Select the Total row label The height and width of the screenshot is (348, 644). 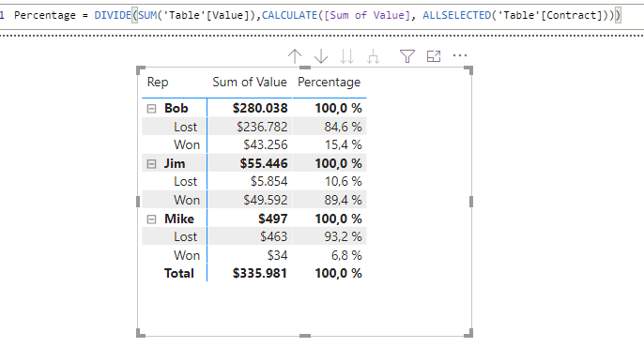point(178,273)
